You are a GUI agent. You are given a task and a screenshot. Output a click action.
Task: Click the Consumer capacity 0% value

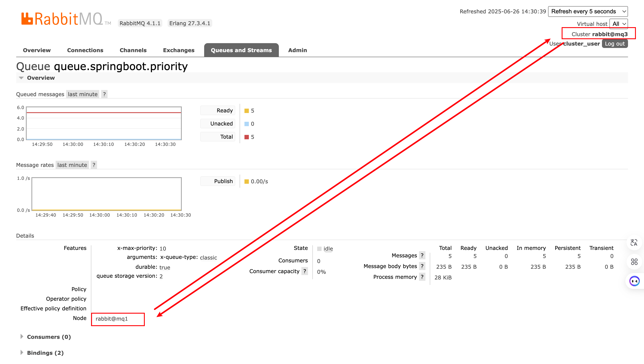[x=321, y=272]
